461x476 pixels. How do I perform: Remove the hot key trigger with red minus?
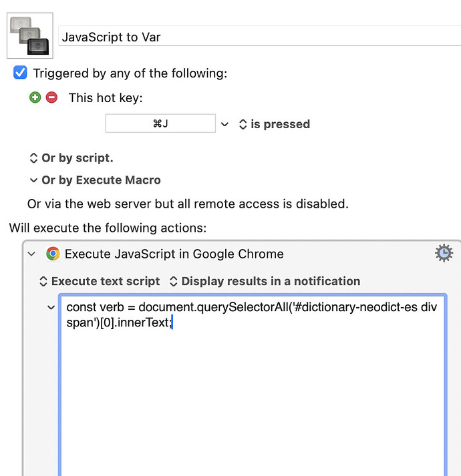(51, 97)
